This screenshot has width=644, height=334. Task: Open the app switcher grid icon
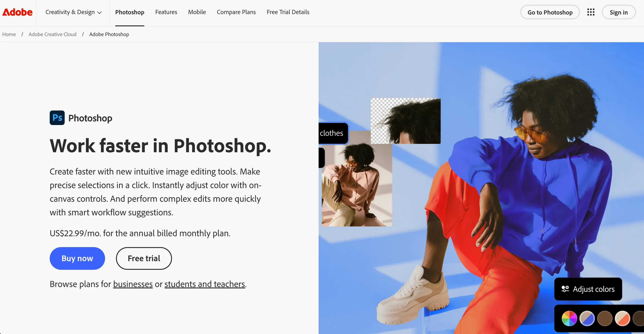point(591,12)
